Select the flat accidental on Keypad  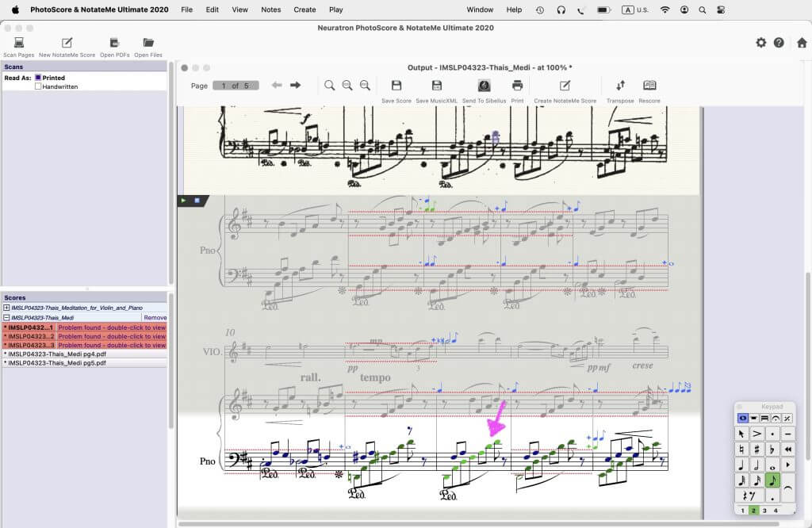772,449
